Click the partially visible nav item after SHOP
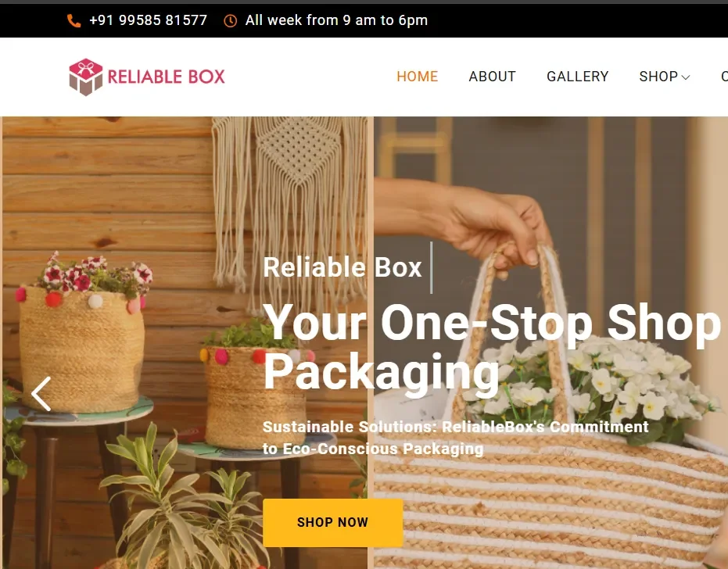The width and height of the screenshot is (728, 569). tap(724, 76)
